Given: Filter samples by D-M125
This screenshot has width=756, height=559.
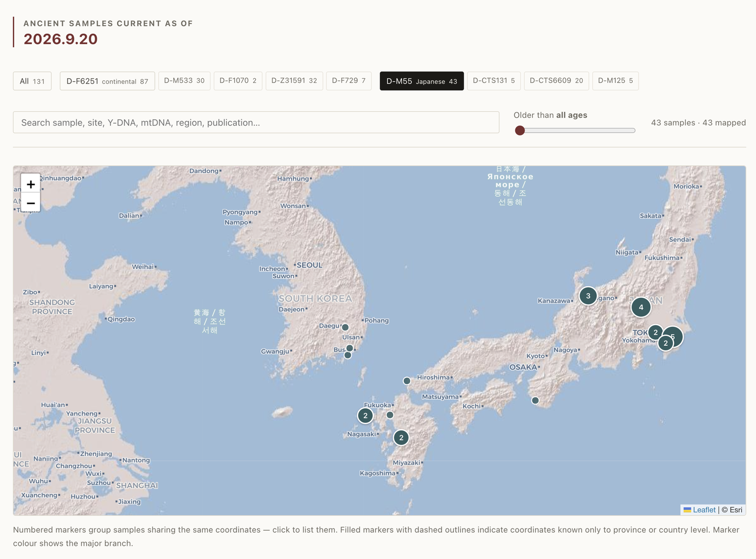Looking at the screenshot, I should point(615,81).
